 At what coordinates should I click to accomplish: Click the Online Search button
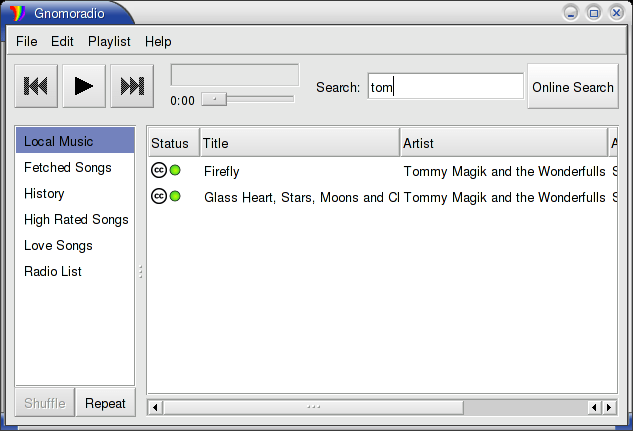point(572,87)
